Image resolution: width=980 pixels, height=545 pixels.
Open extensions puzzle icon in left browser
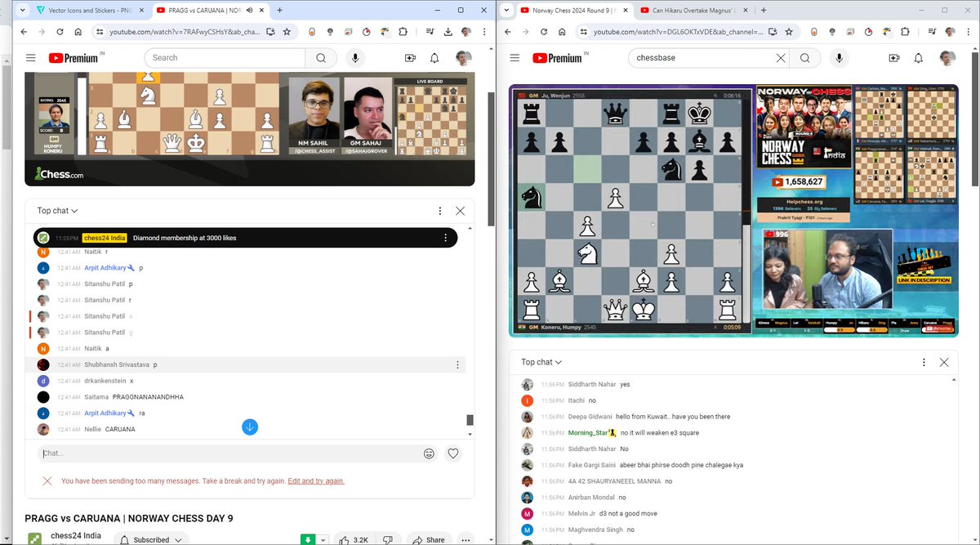click(403, 32)
